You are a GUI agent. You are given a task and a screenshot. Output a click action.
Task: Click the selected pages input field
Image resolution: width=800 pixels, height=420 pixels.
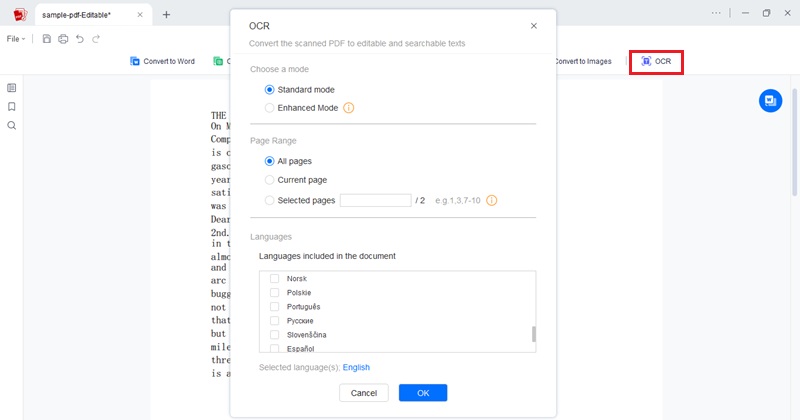(x=376, y=201)
